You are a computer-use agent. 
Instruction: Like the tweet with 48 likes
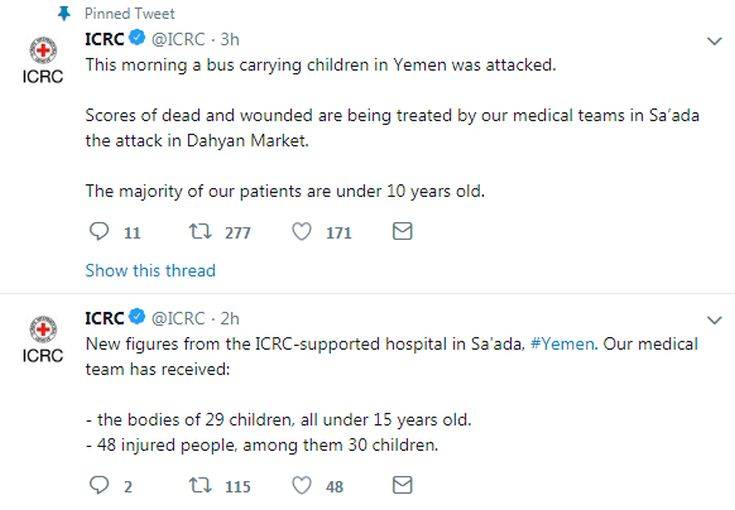pyautogui.click(x=302, y=486)
